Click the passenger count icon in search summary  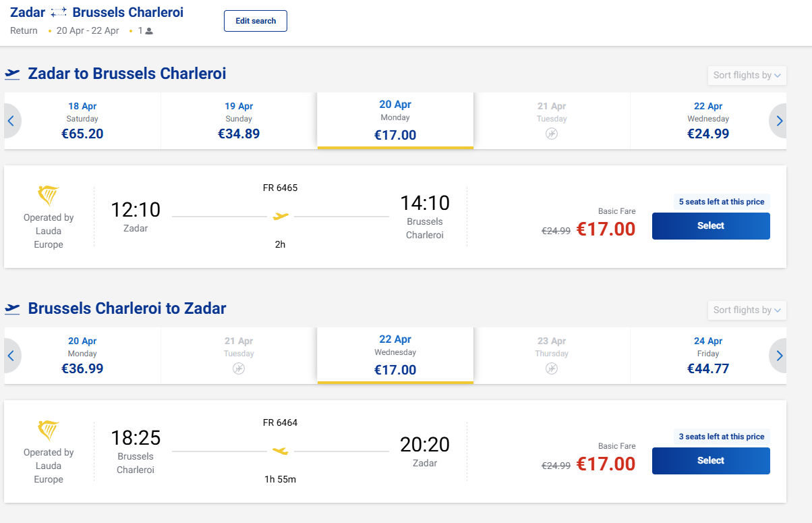click(149, 31)
